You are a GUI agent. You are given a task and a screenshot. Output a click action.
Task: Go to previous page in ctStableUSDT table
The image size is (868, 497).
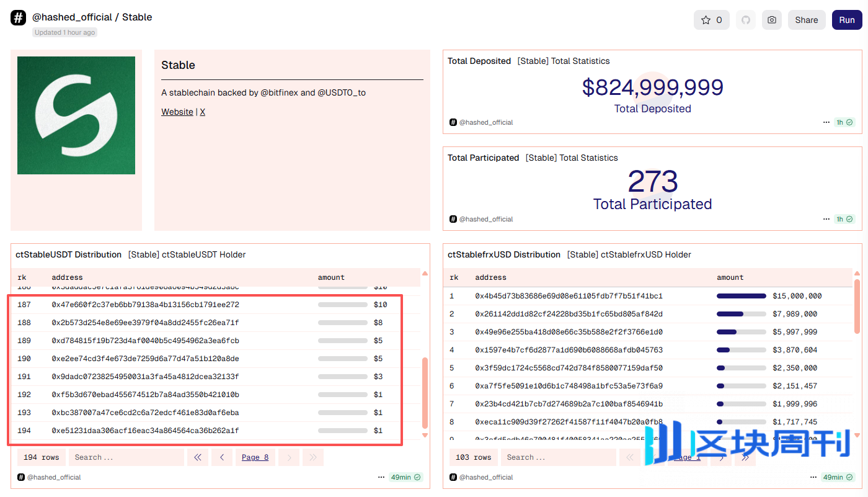(x=222, y=457)
